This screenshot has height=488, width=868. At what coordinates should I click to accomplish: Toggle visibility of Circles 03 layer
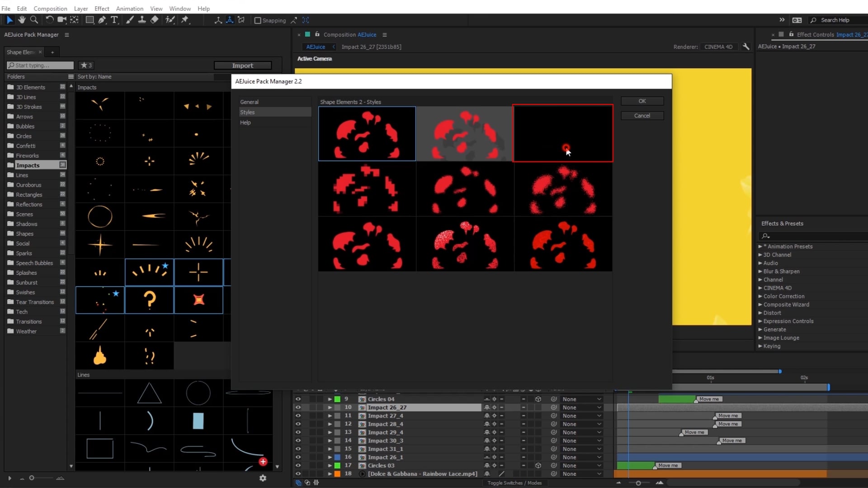tap(298, 465)
